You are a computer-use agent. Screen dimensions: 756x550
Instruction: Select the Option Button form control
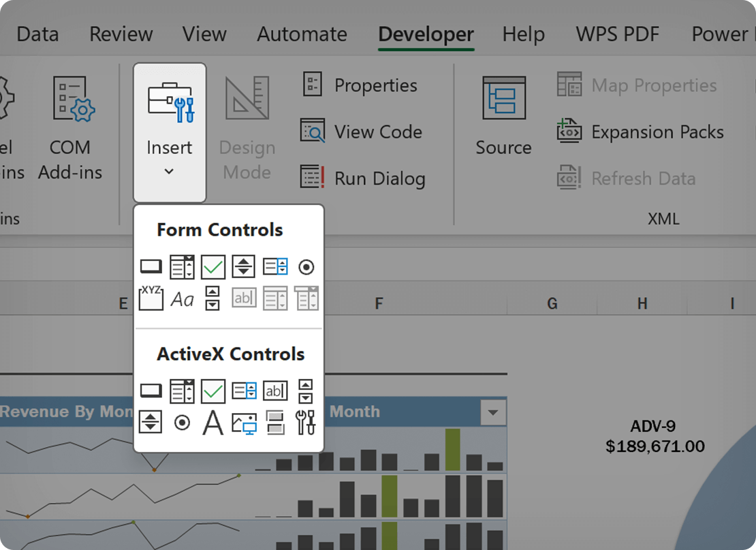(306, 266)
